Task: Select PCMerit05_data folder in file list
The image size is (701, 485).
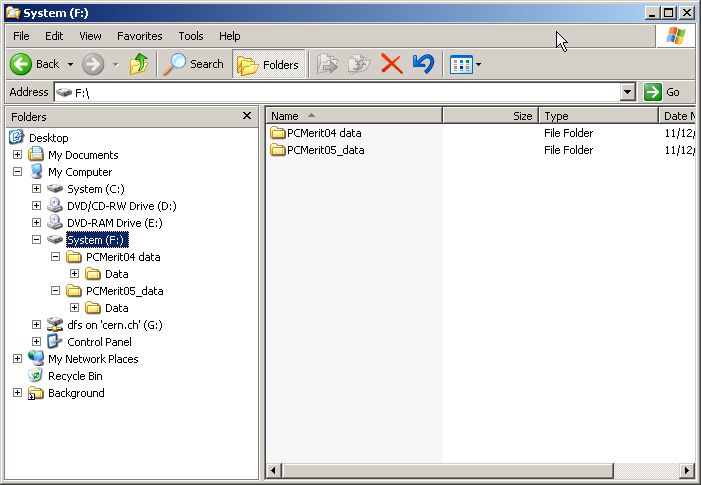Action: 317,150
